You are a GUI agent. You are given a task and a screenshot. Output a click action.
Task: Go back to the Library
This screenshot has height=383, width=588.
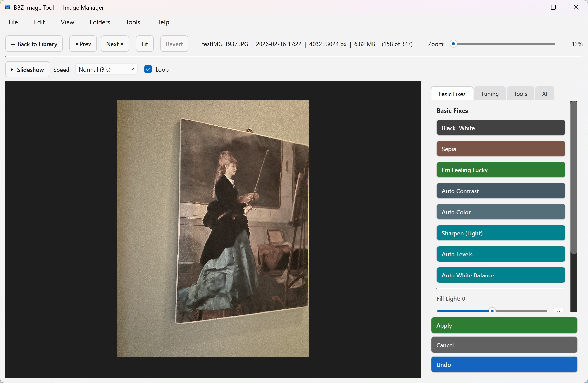pyautogui.click(x=34, y=44)
